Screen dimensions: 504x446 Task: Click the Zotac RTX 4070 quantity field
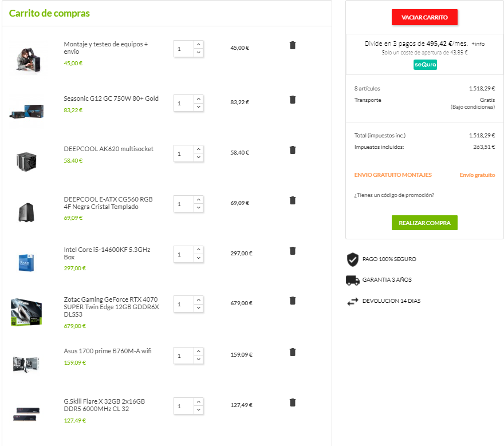(x=184, y=304)
